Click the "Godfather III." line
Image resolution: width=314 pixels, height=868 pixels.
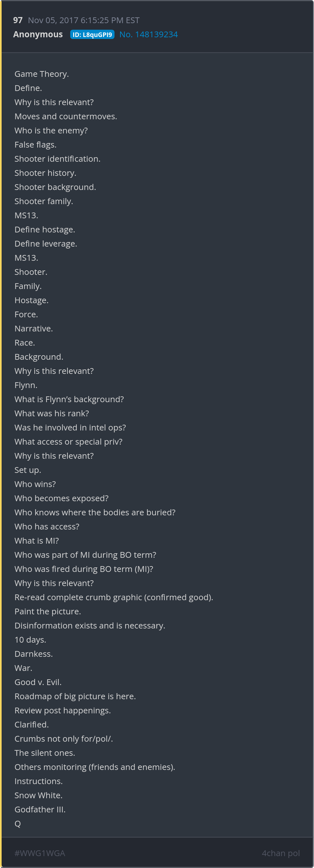(x=40, y=810)
